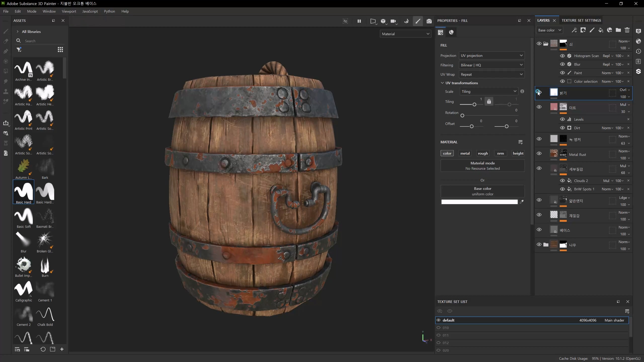Click the white base color swatch
The image size is (644, 362).
479,202
